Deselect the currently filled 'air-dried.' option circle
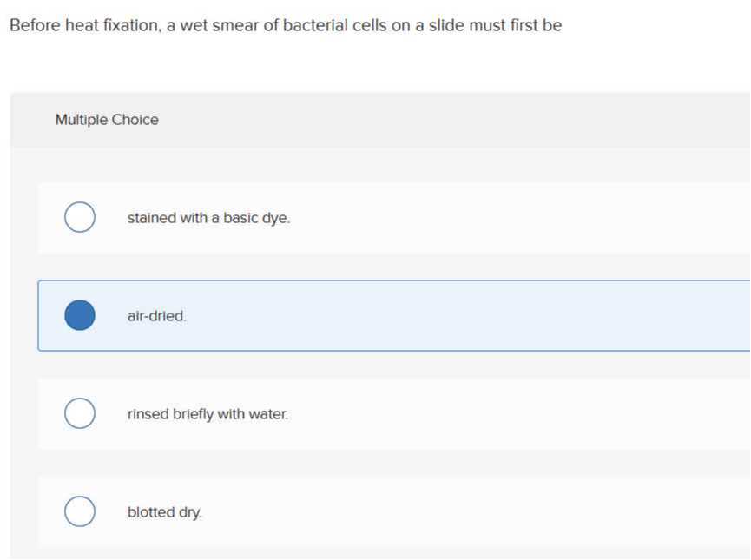This screenshot has width=751, height=560. click(x=79, y=315)
